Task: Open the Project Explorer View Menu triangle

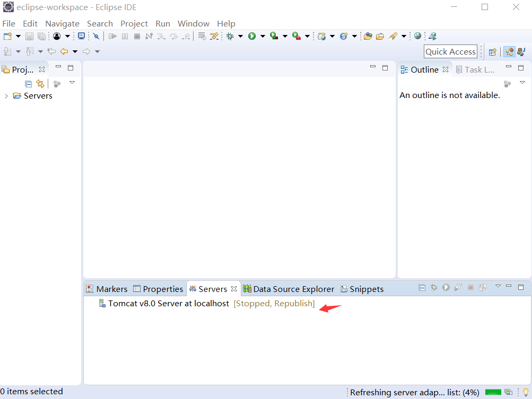Action: click(x=72, y=83)
